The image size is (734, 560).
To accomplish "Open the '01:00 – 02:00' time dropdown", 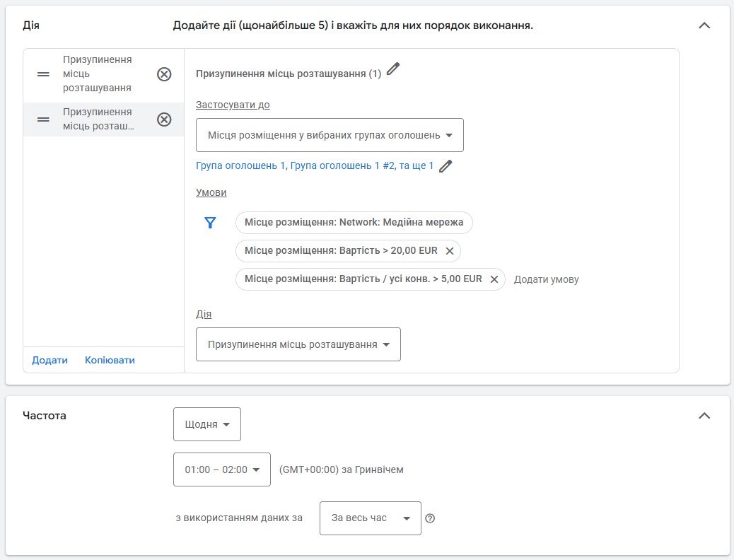I will tap(222, 469).
